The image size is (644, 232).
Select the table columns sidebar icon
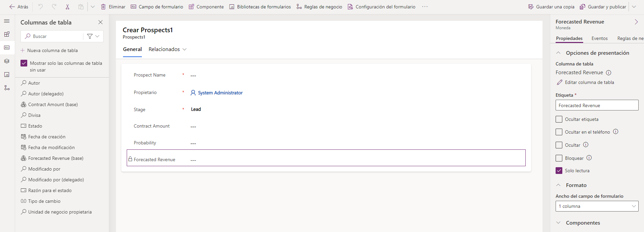(7, 48)
